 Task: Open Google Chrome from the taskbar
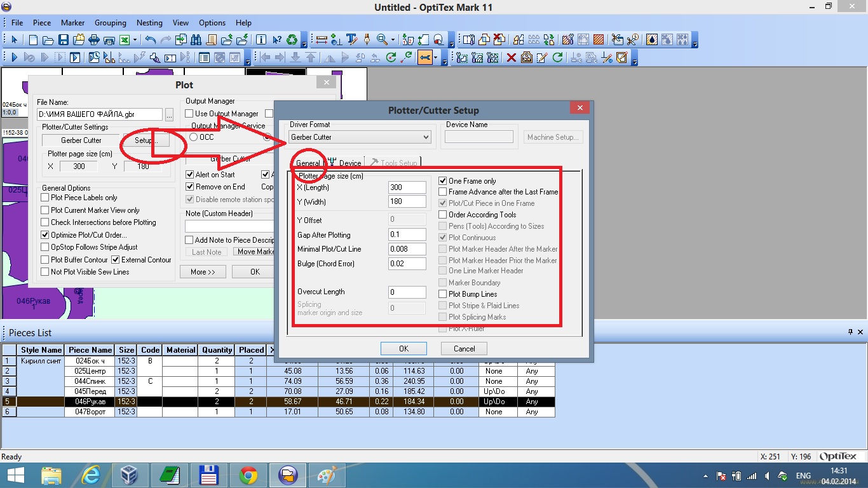tap(248, 475)
